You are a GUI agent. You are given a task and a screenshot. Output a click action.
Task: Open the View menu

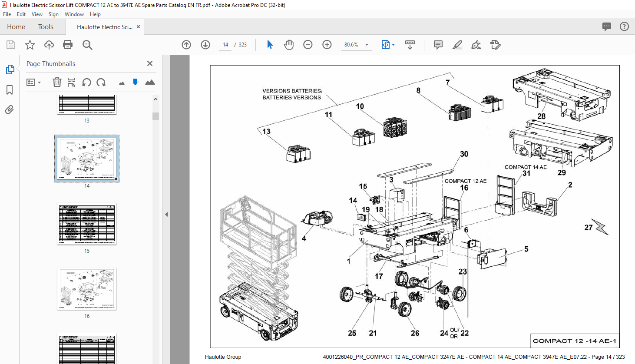click(x=37, y=14)
